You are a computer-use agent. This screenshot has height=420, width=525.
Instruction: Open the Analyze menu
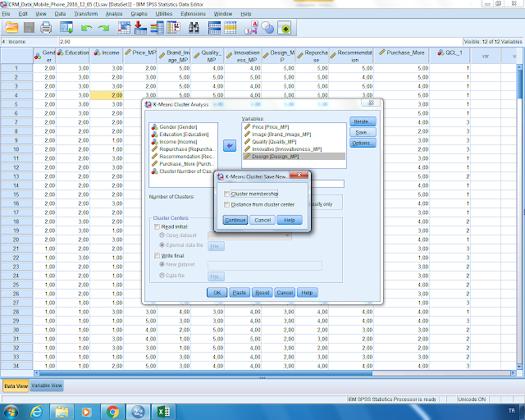point(113,15)
